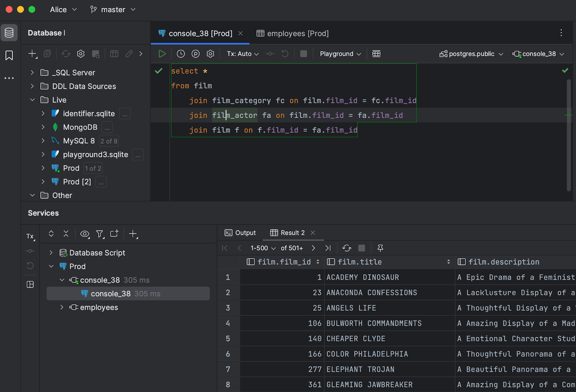Open the Bookmarks sidebar
The width and height of the screenshot is (576, 392).
click(x=9, y=55)
